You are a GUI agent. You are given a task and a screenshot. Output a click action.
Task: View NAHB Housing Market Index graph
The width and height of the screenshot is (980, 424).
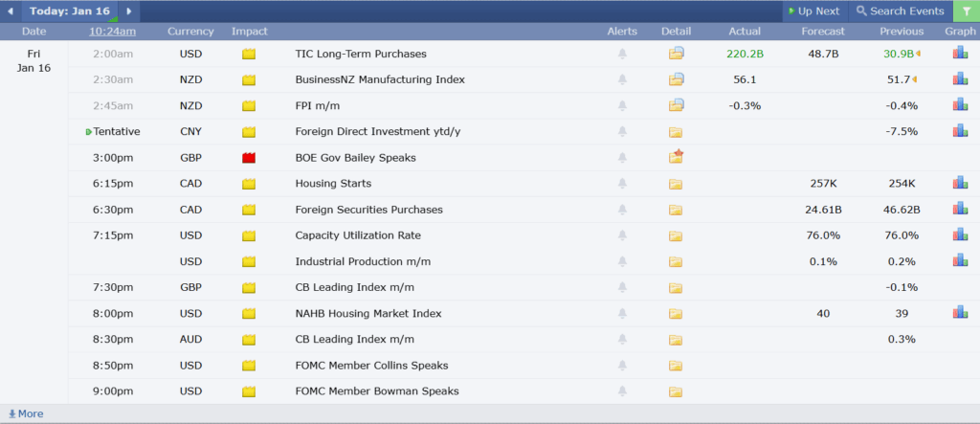point(960,312)
